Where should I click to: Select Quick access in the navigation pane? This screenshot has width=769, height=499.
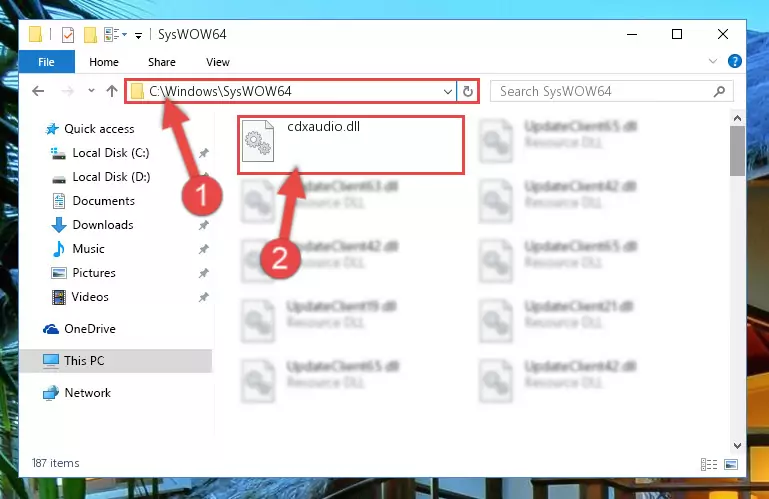pos(99,129)
